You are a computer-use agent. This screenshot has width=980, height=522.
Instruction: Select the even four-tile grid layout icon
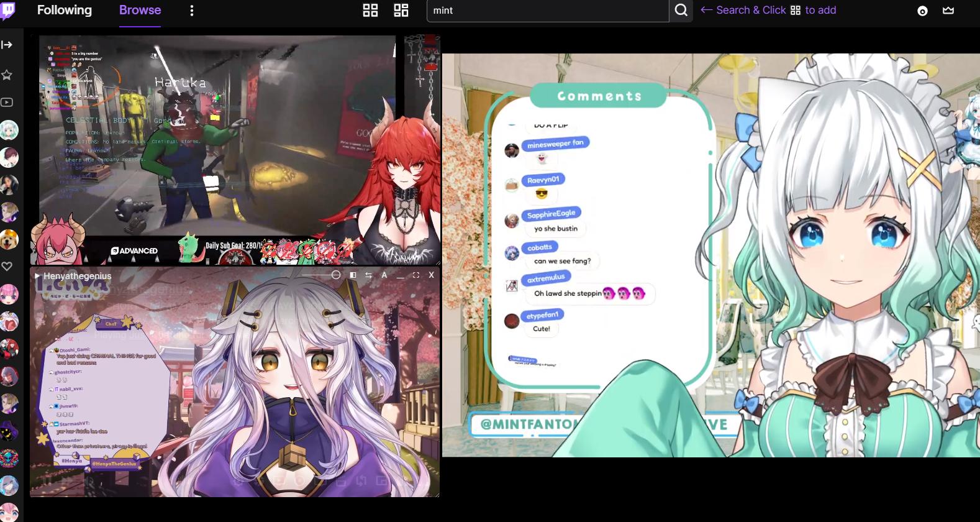[x=370, y=11]
